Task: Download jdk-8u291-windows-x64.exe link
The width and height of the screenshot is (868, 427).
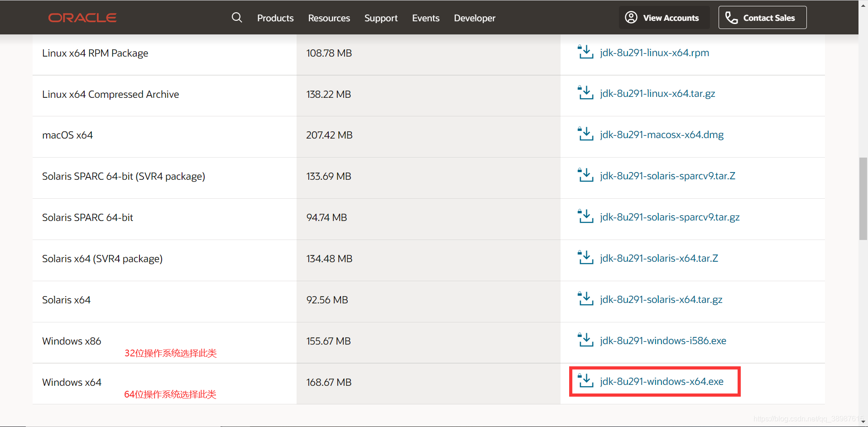Action: [x=662, y=381]
